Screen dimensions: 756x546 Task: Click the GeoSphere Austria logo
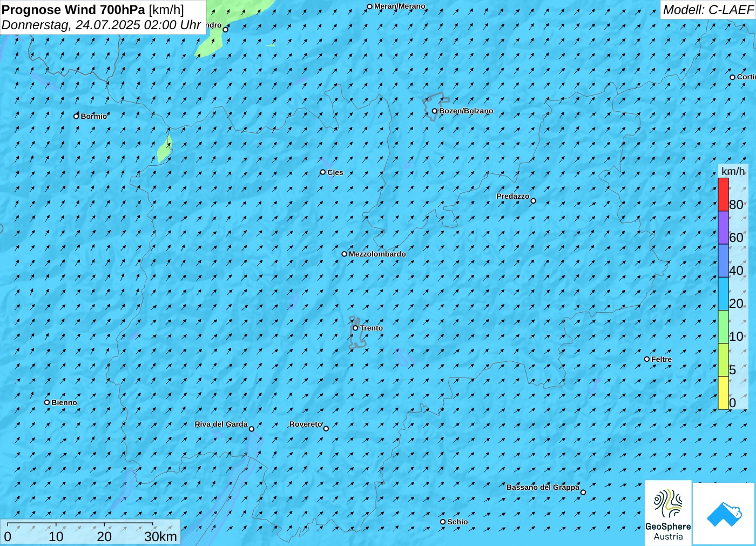click(668, 513)
